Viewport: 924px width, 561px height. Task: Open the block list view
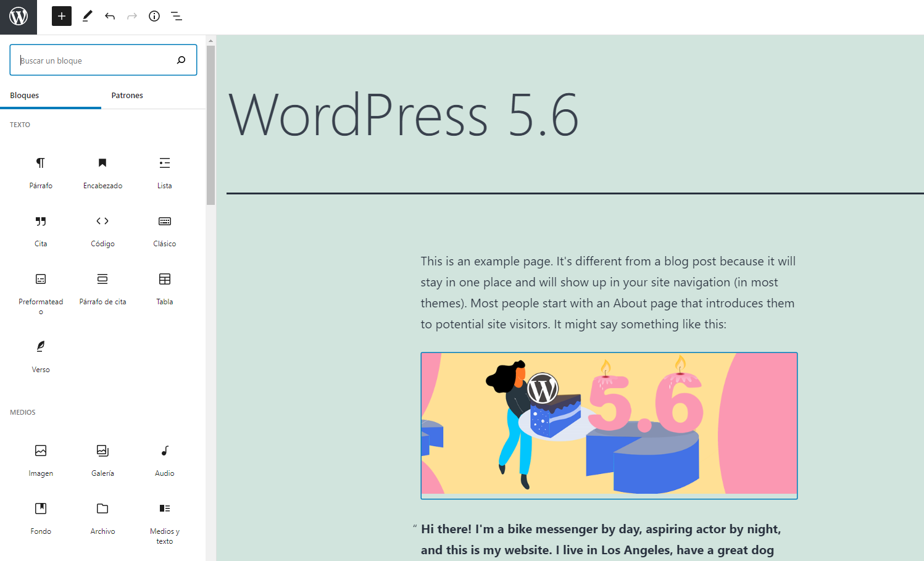point(177,16)
